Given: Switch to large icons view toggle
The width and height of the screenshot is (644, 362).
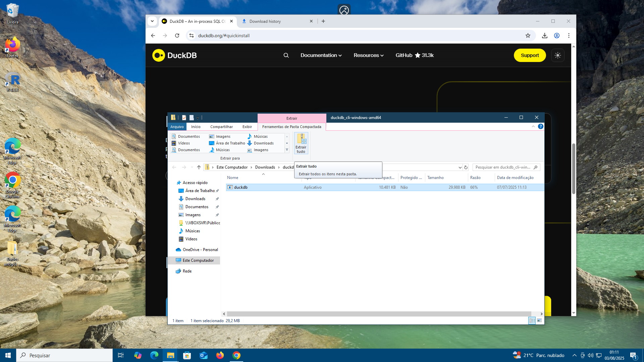Looking at the screenshot, I should click(x=539, y=320).
